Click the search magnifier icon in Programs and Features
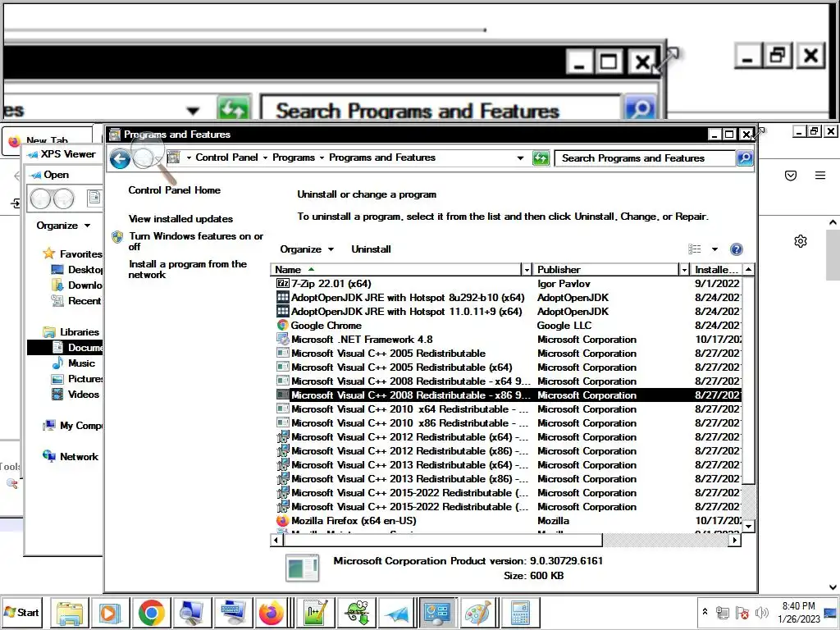The height and width of the screenshot is (630, 840). pyautogui.click(x=745, y=158)
